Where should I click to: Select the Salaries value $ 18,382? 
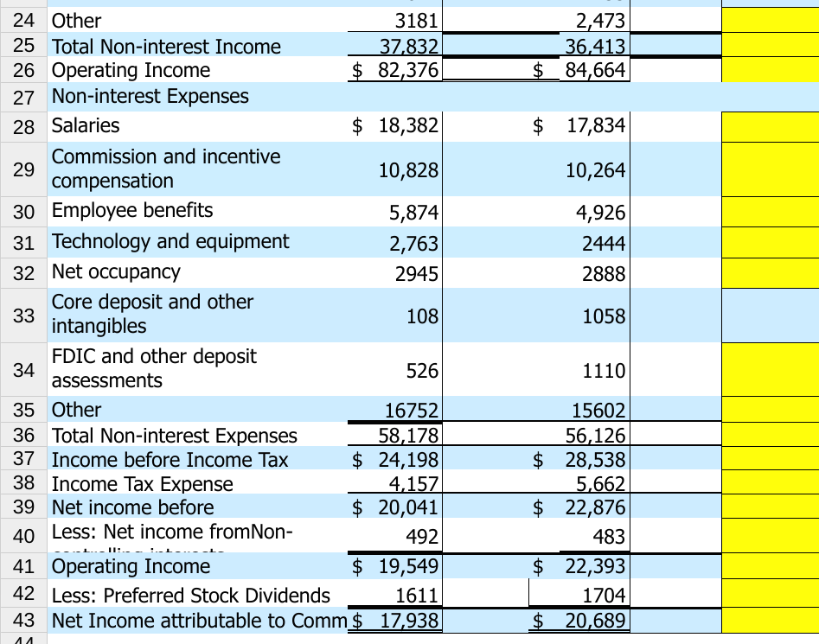tap(395, 125)
